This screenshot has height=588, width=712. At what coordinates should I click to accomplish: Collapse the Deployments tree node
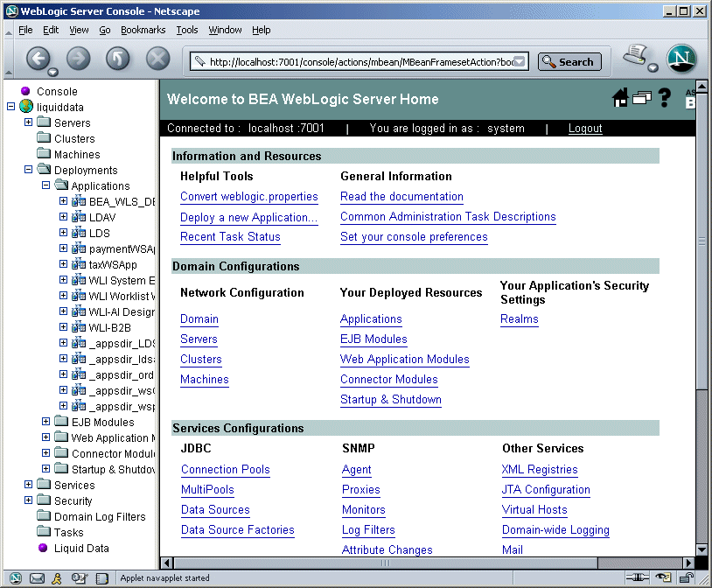coord(28,170)
